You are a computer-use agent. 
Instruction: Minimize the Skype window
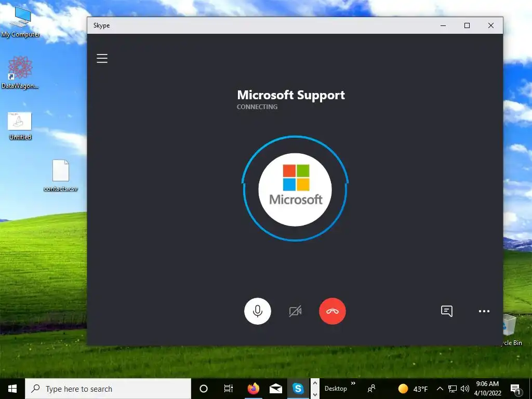point(443,25)
